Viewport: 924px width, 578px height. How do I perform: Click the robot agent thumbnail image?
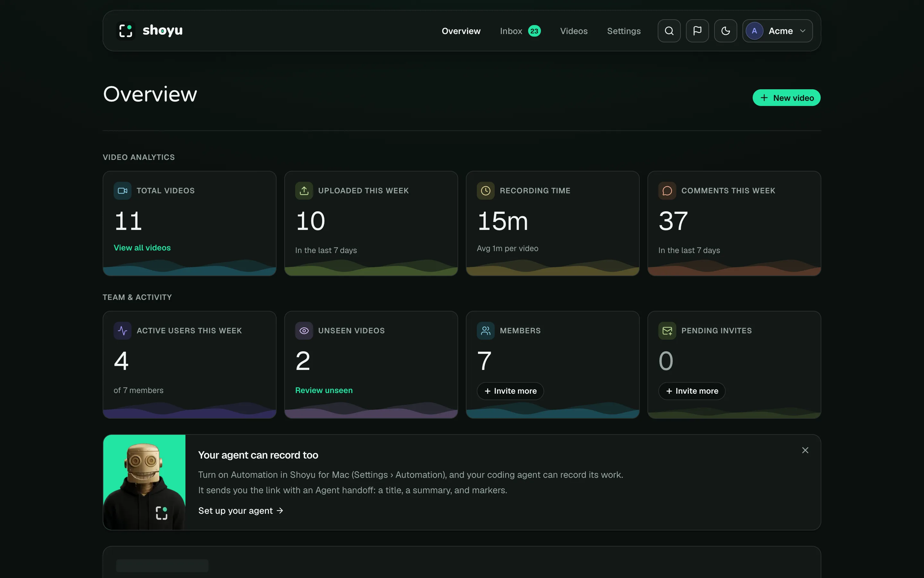pos(144,482)
